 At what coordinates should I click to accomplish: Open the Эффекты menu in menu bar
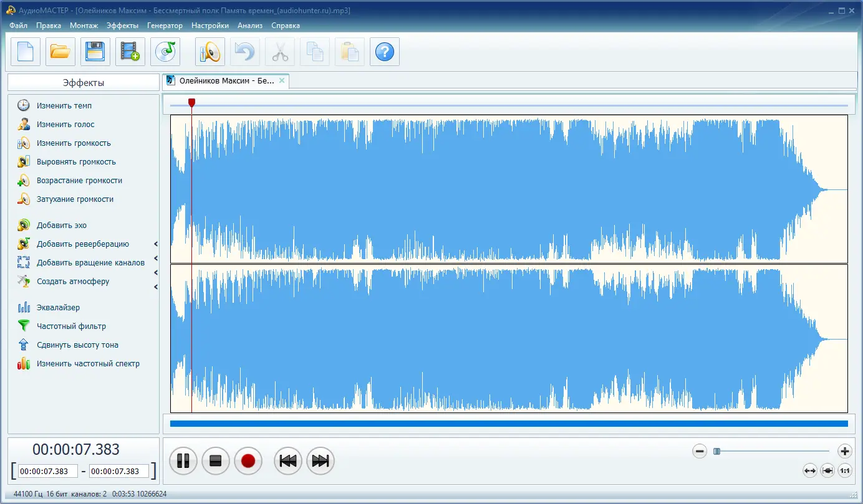123,26
